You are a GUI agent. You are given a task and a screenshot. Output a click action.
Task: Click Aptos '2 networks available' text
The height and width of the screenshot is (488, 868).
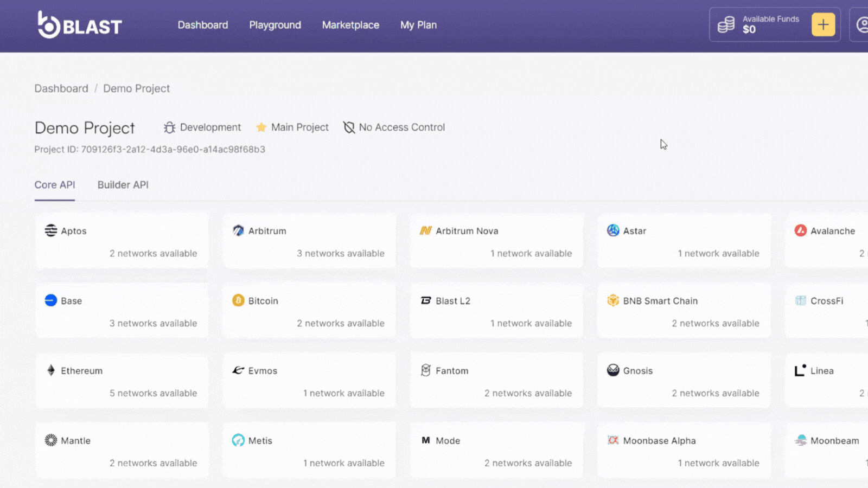point(154,253)
